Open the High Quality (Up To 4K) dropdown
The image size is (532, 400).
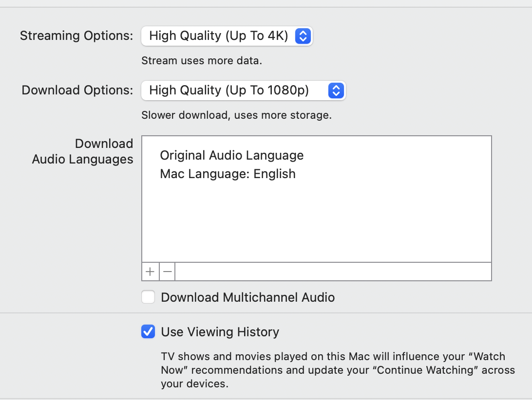(219, 36)
